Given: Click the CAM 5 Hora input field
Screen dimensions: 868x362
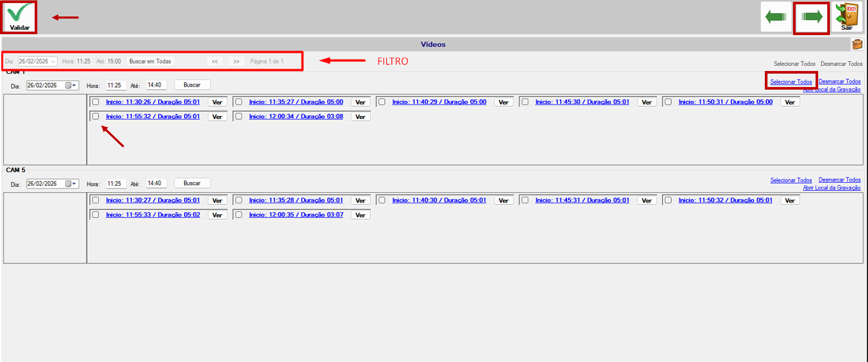Looking at the screenshot, I should click(x=116, y=184).
